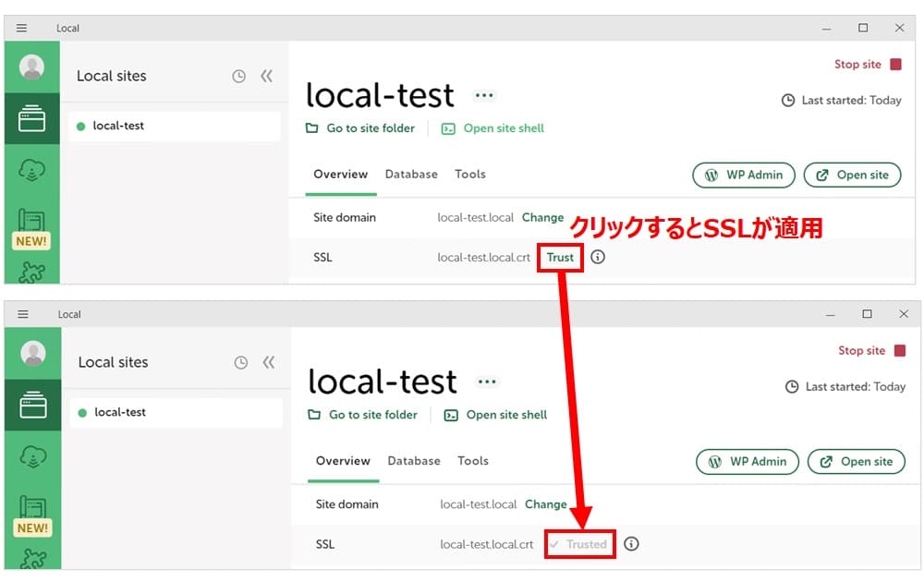Maximize the upper Local window

863,28
